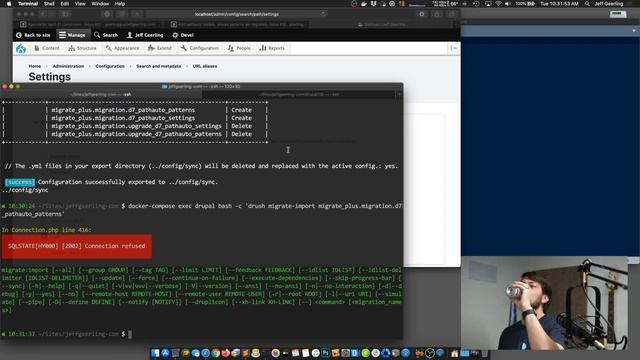Click the dropdown arrow in right window header
Image resolution: width=640 pixels, height=360 pixels.
coord(634,31)
